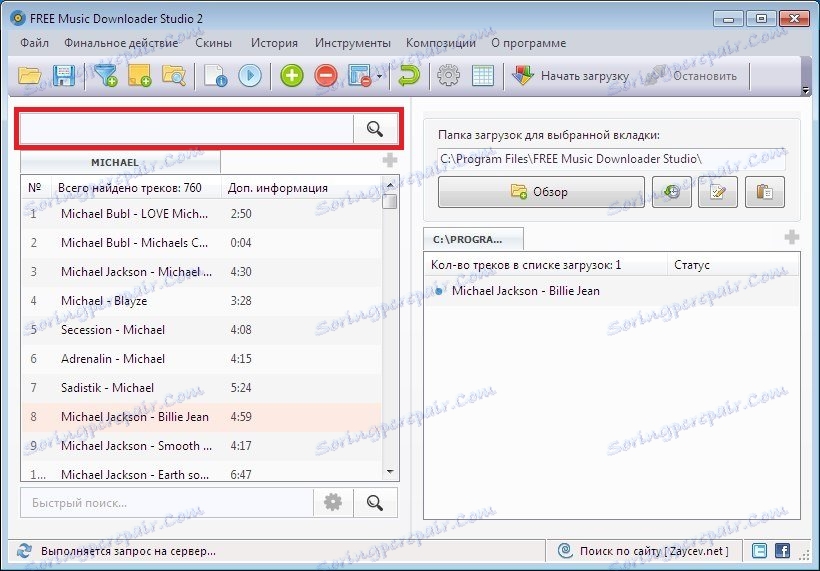Click the green return arrow icon
The height and width of the screenshot is (571, 820).
409,76
